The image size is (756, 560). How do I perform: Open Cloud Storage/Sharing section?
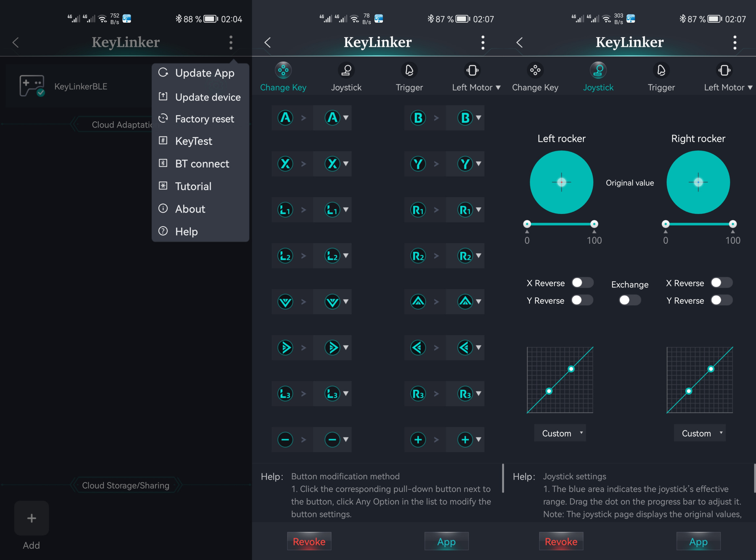(x=126, y=485)
